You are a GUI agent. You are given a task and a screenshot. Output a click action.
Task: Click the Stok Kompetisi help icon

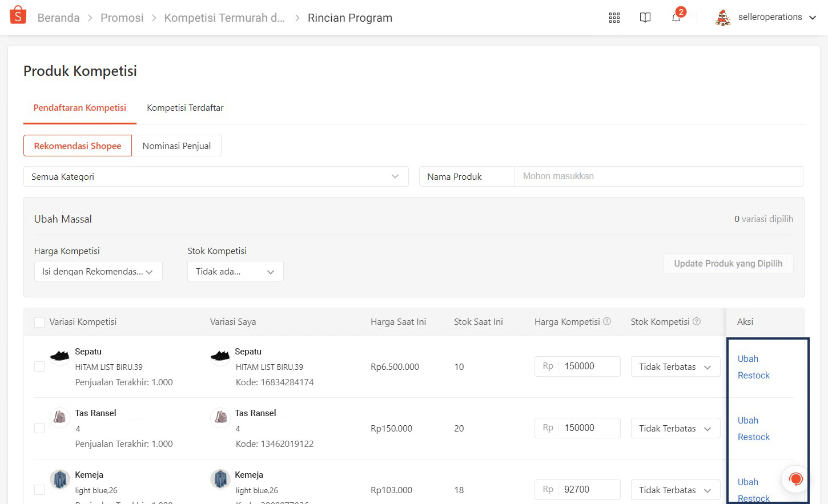click(x=697, y=321)
